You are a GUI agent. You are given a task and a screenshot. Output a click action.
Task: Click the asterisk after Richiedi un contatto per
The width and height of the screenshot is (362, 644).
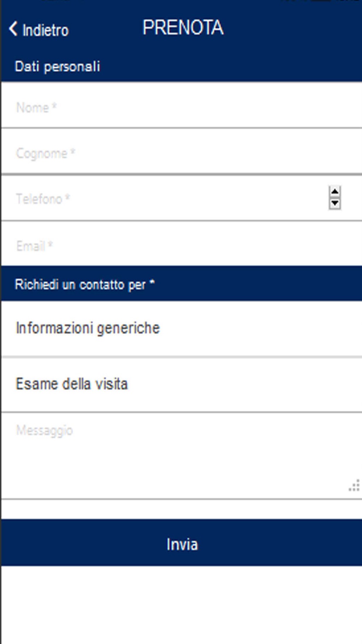pos(152,283)
